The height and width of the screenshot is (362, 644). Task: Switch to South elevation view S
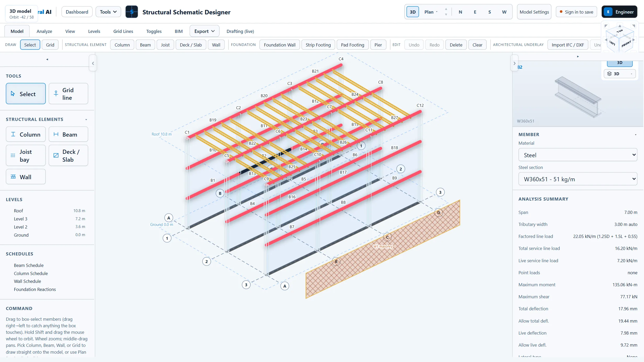tap(490, 12)
